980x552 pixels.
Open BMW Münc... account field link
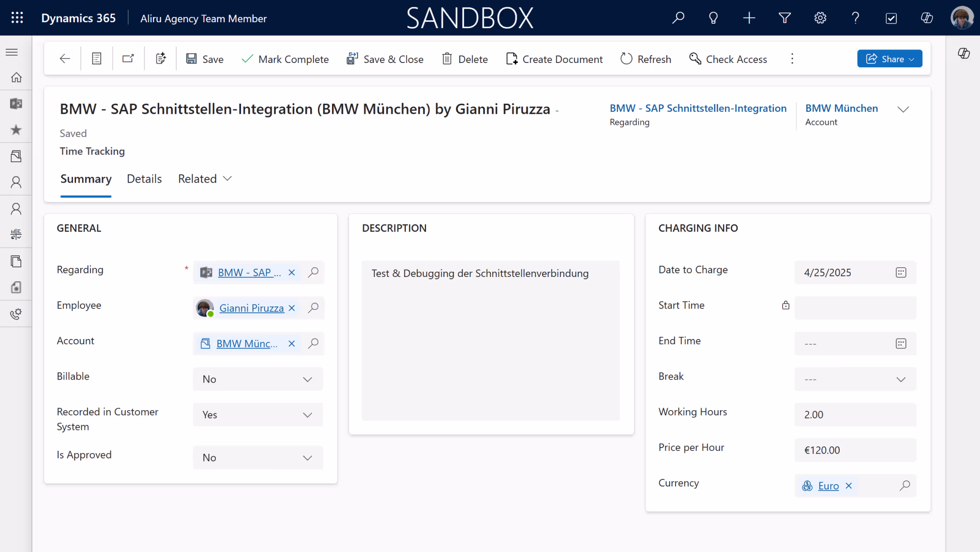pyautogui.click(x=247, y=343)
